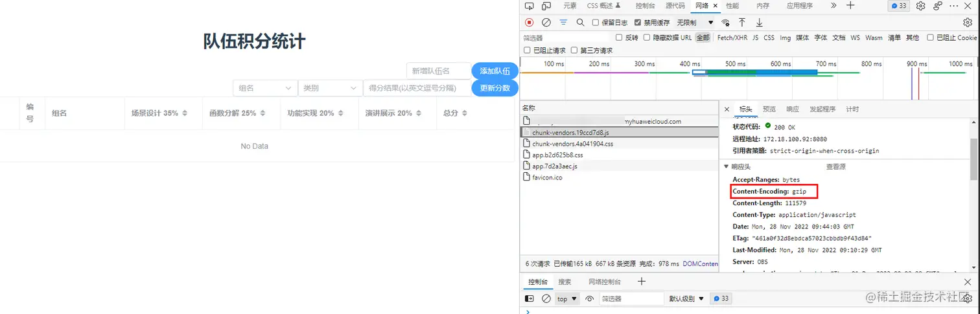Enable the 保留日志 checkbox
980x314 pixels.
[596, 22]
